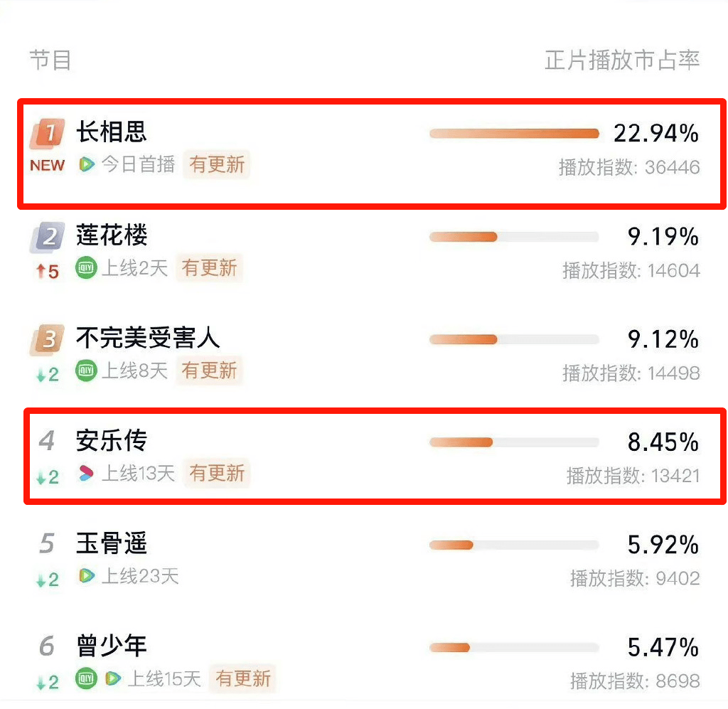Viewport: 728px width, 709px height.
Task: Click the 播放指数: 13421 text
Action: 633,475
